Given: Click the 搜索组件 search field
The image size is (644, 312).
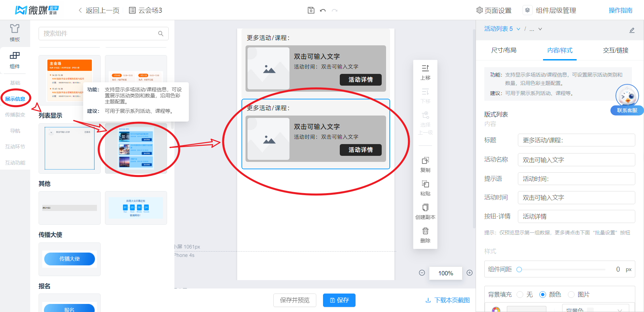Looking at the screenshot, I should [x=103, y=34].
